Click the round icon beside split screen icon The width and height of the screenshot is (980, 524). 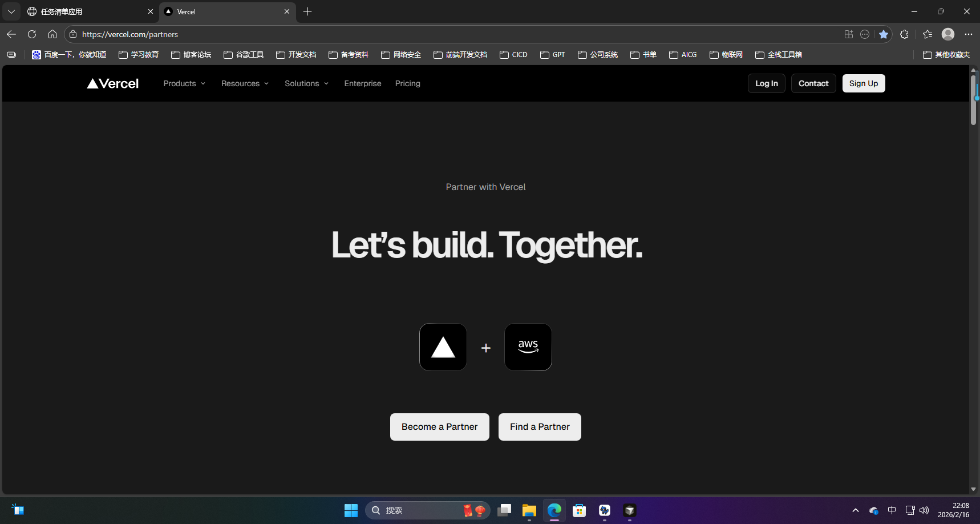pos(865,34)
